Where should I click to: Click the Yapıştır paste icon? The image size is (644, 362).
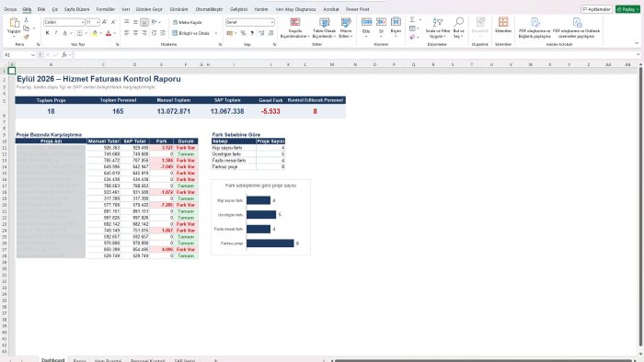pyautogui.click(x=14, y=23)
